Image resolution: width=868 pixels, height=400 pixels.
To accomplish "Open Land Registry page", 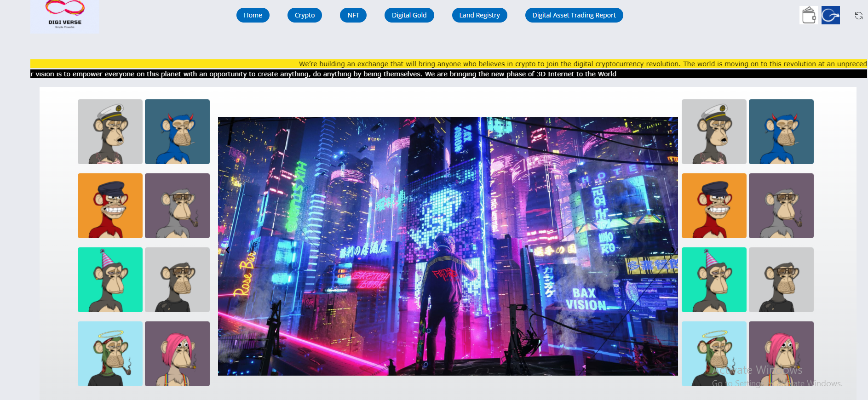I will click(479, 15).
